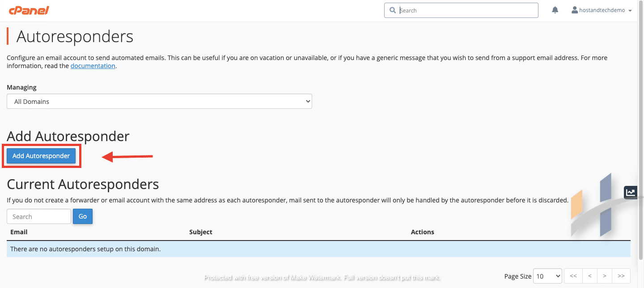Click the Add Autoresponder button
This screenshot has width=644, height=288.
[41, 156]
